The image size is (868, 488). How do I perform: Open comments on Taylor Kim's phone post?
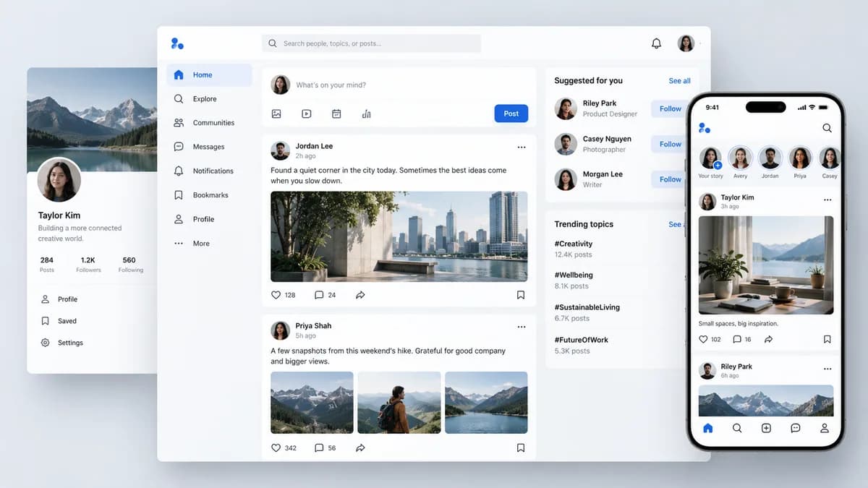click(x=737, y=339)
